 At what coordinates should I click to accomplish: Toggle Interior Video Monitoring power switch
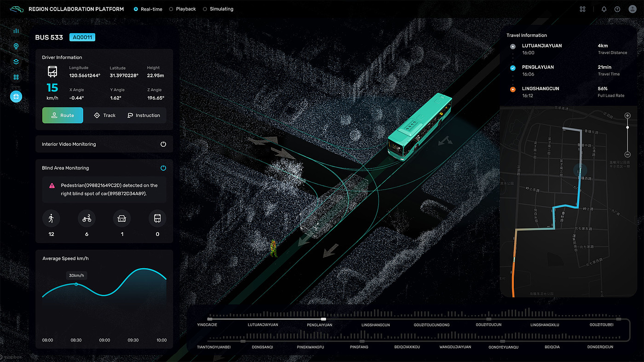[x=163, y=144]
